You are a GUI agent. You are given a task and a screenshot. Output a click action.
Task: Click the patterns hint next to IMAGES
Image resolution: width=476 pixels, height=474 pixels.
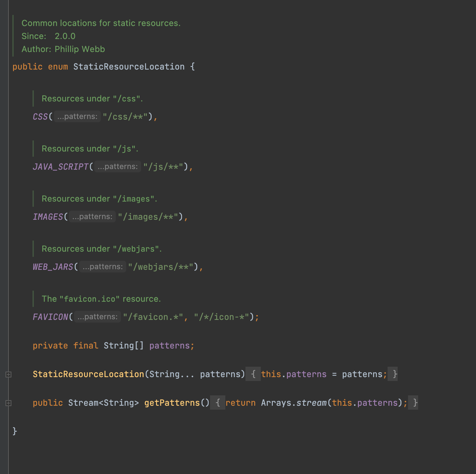point(92,217)
